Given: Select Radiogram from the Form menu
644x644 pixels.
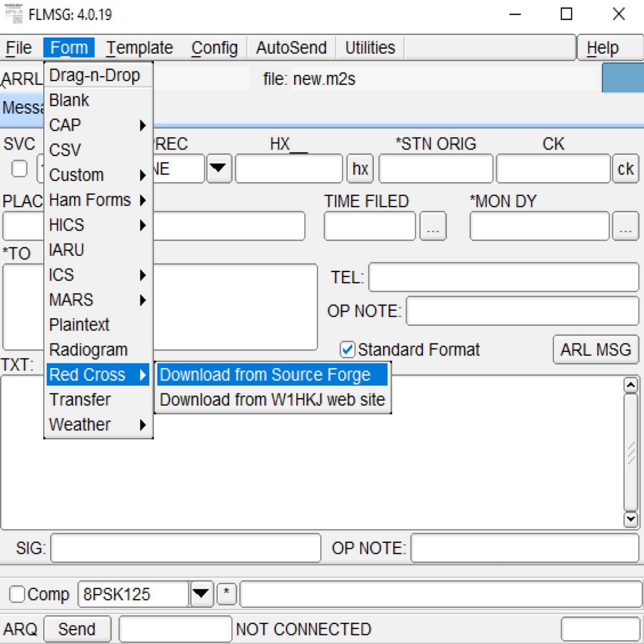Looking at the screenshot, I should (x=88, y=349).
